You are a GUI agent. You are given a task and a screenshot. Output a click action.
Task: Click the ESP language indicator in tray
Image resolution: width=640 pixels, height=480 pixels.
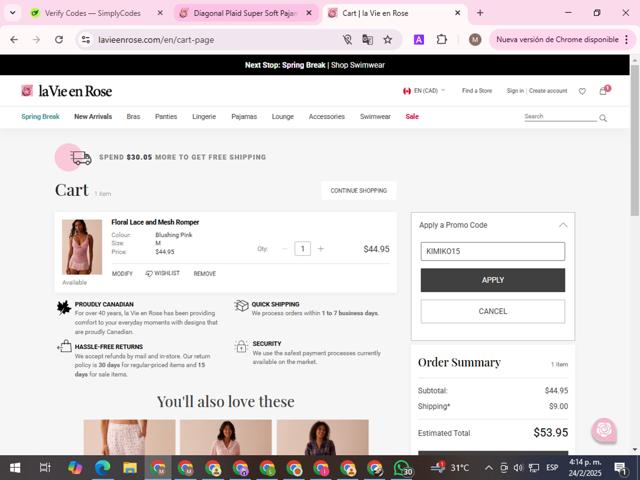point(552,468)
